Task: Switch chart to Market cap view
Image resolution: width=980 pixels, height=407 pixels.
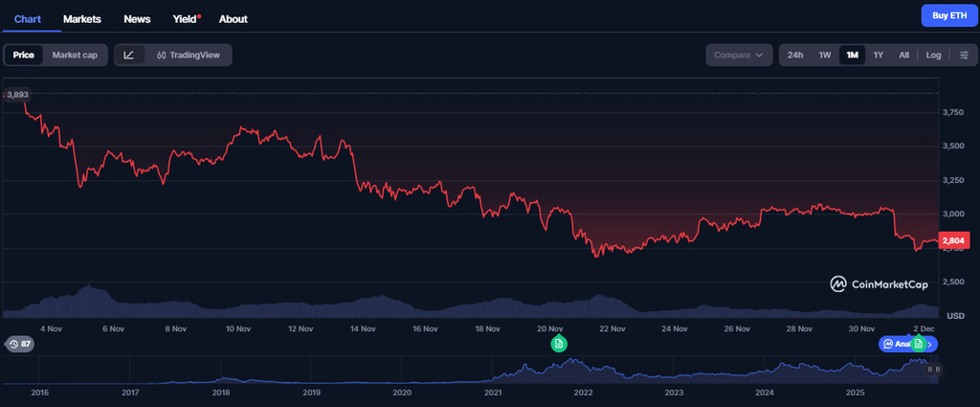Action: (75, 55)
